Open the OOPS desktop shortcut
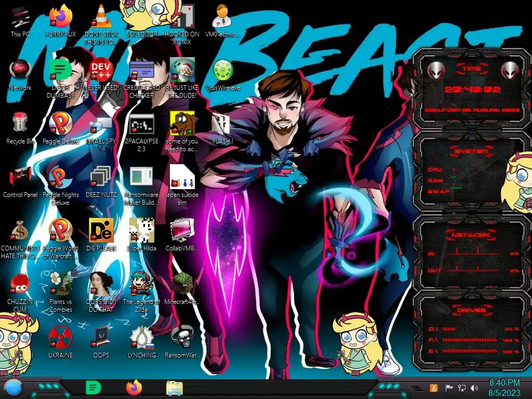Screen dimensions: 532x399 click(x=101, y=342)
